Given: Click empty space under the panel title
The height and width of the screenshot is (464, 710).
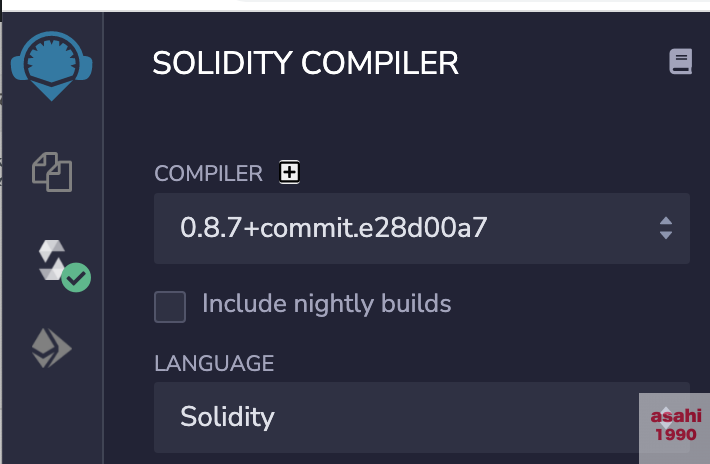Looking at the screenshot, I should (408, 118).
